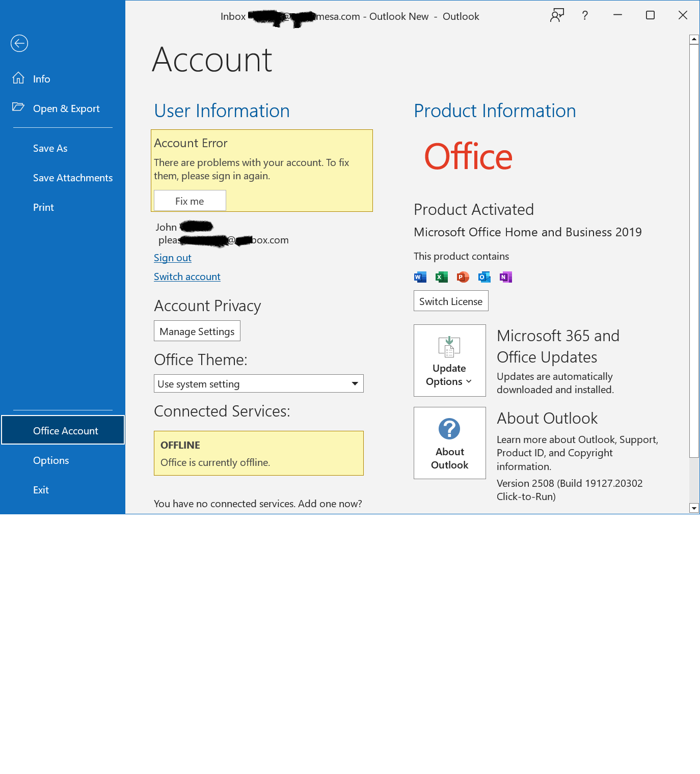Click the Info home icon in sidebar
This screenshot has height=774, width=700.
(x=18, y=78)
